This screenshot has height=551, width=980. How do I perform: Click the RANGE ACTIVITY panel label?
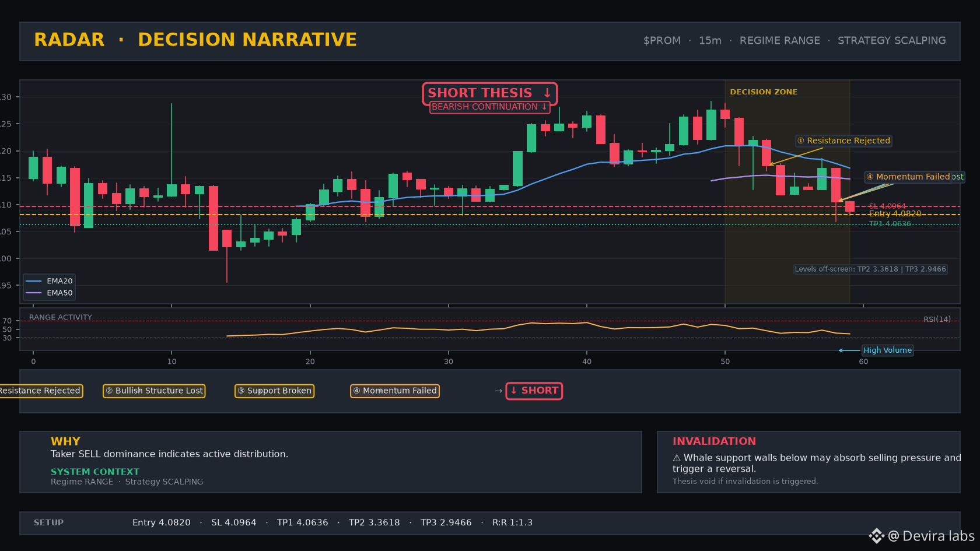coord(61,317)
